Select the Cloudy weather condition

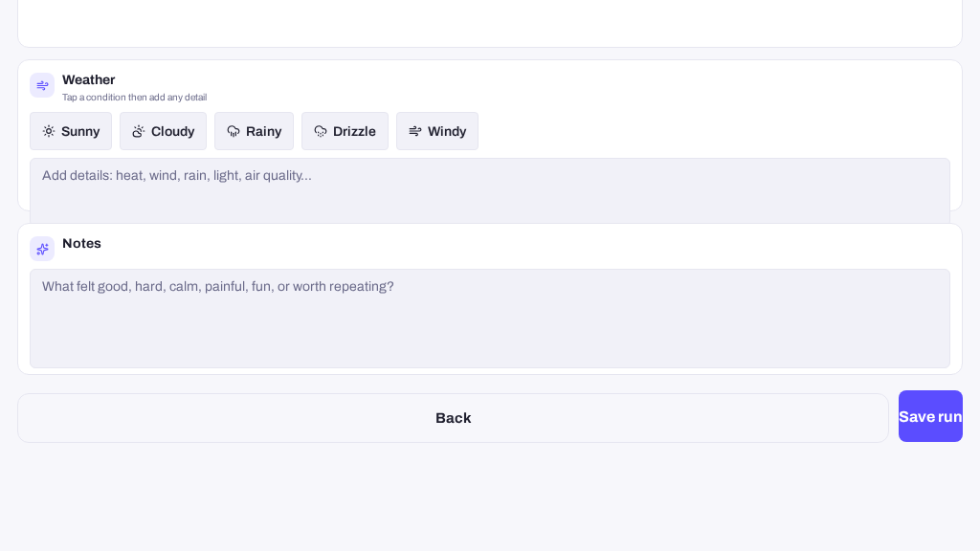(163, 131)
